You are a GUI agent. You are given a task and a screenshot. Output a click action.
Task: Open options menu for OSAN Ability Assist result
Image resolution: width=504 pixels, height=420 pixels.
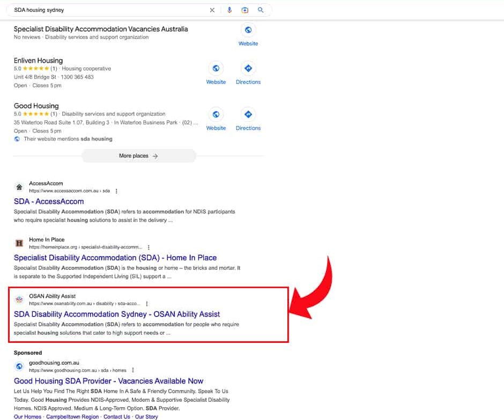[x=146, y=304]
